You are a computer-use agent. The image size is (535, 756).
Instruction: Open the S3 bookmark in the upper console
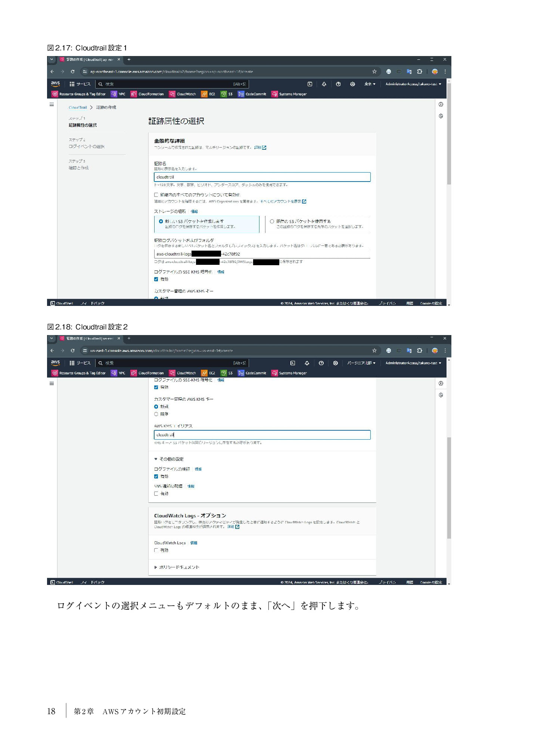tap(227, 94)
